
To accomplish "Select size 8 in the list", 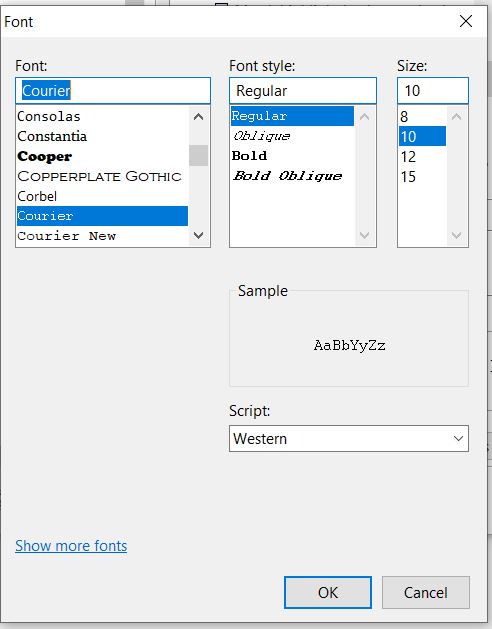I will 422,116.
